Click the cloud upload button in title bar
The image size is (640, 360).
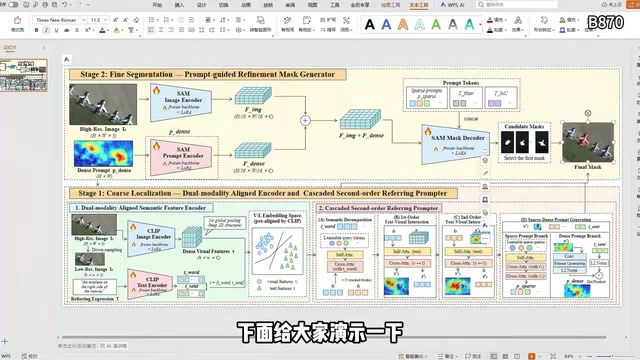coord(611,4)
